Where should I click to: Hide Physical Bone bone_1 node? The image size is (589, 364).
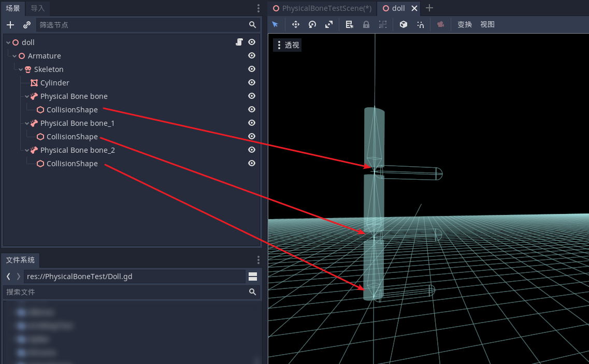252,123
